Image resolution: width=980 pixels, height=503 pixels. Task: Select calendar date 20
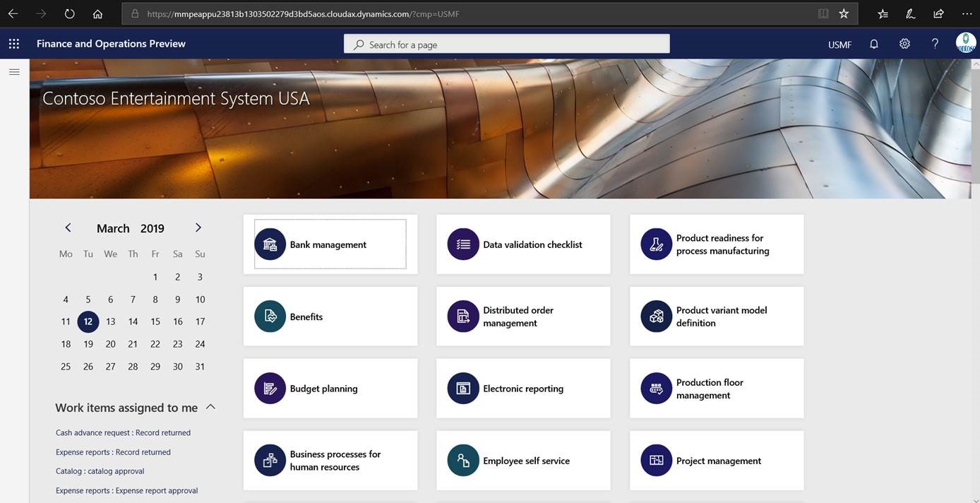point(110,344)
